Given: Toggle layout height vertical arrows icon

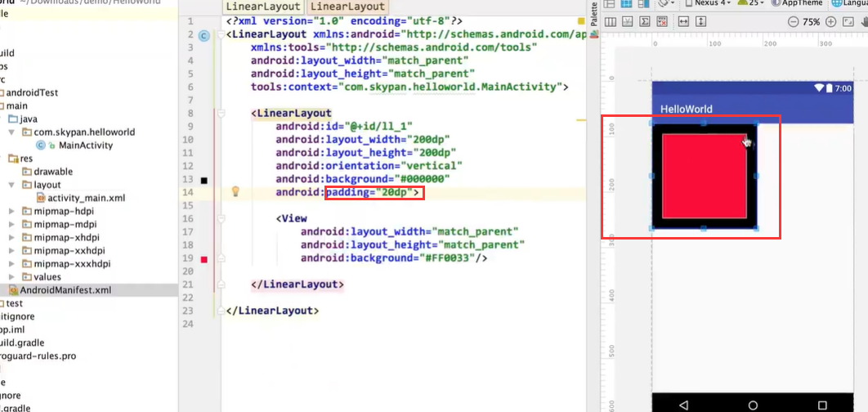Looking at the screenshot, I should tap(700, 21).
